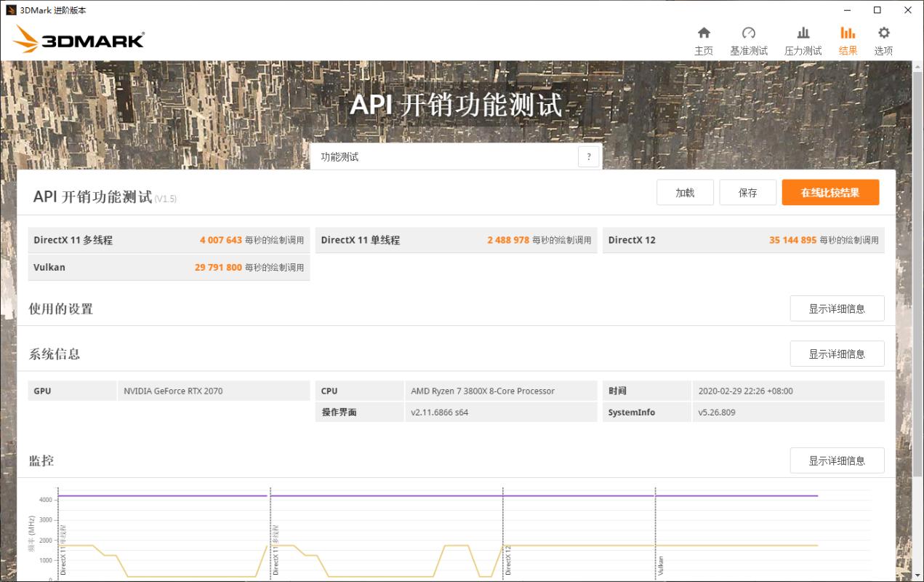Expand detailed info for 使用的设置

(837, 308)
